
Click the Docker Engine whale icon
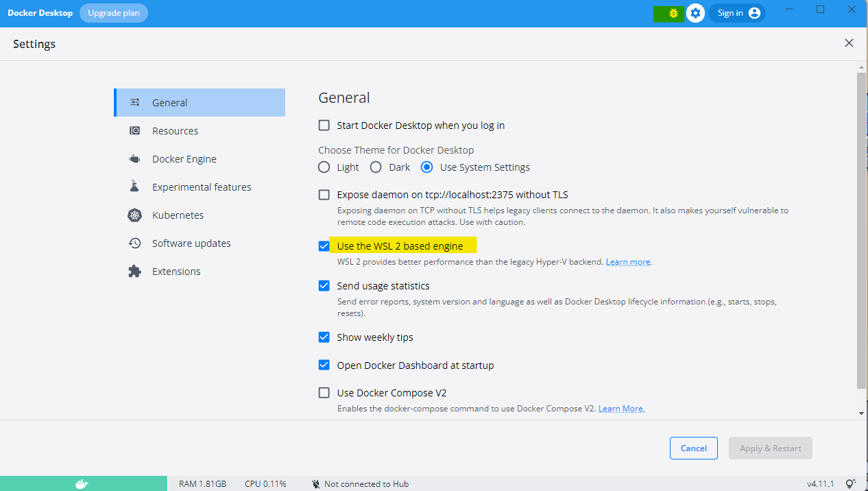coord(135,158)
